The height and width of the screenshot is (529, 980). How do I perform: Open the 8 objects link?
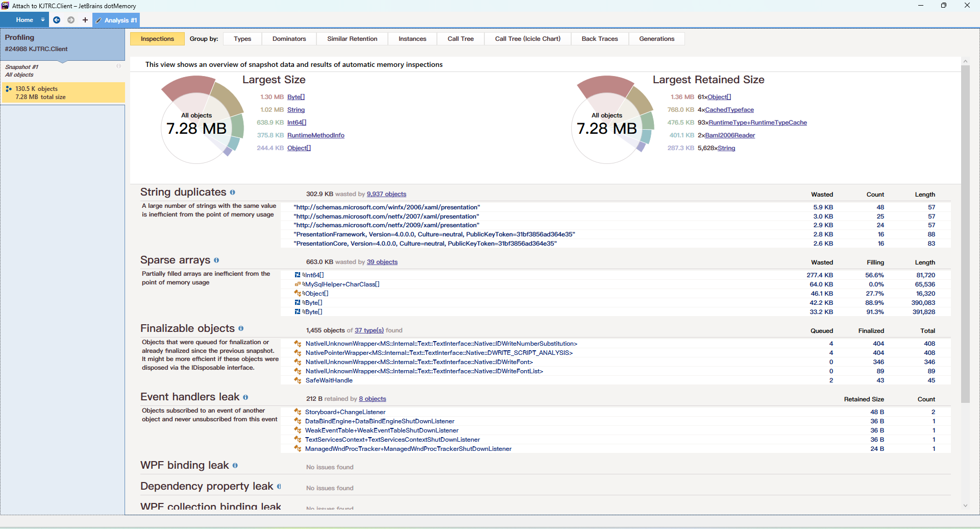click(373, 399)
